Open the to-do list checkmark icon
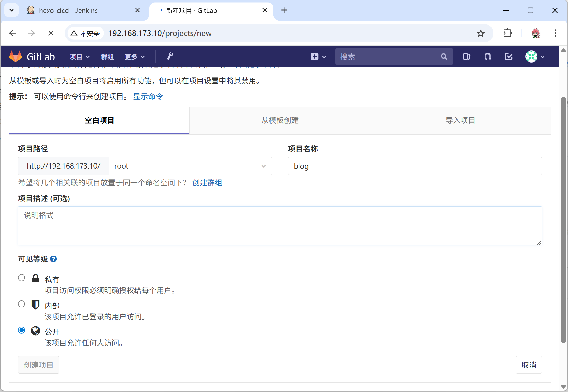Image resolution: width=568 pixels, height=392 pixels. 509,56
